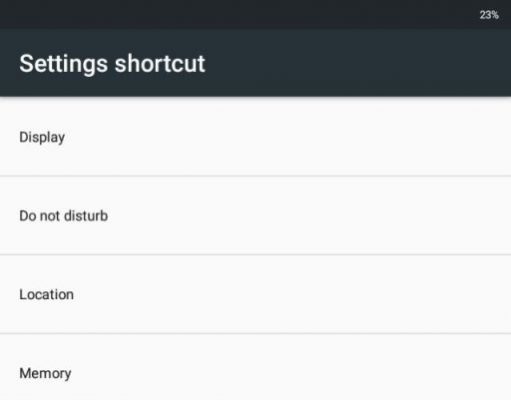Click the header bar beside Settings shortcut

point(358,63)
